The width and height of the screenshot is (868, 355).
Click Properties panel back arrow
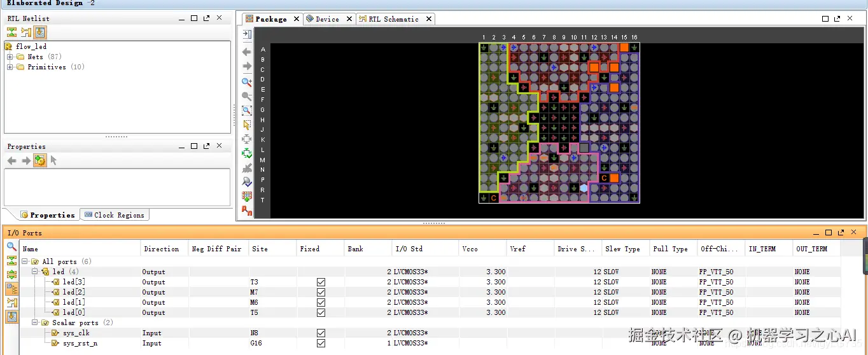click(x=12, y=160)
